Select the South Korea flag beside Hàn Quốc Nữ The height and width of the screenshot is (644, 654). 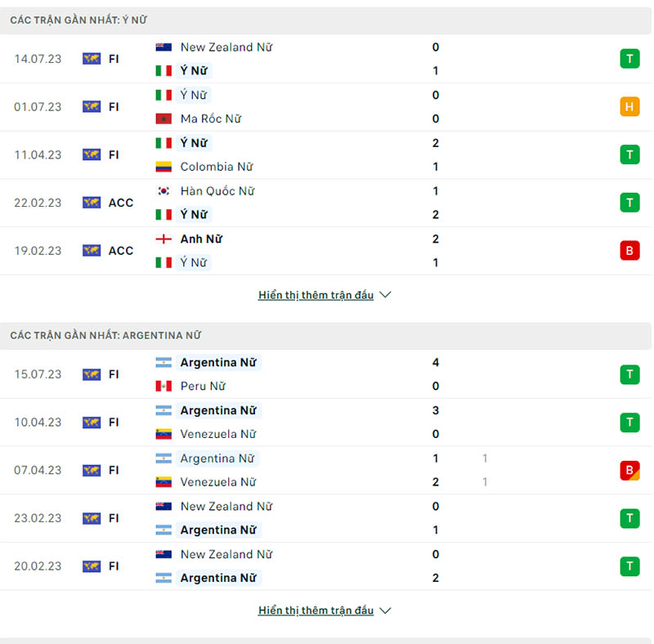click(x=163, y=190)
